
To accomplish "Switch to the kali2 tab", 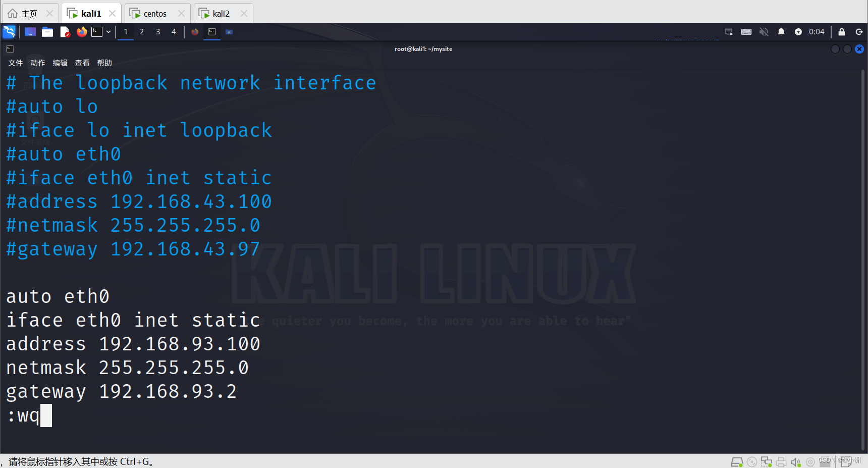I will (221, 13).
